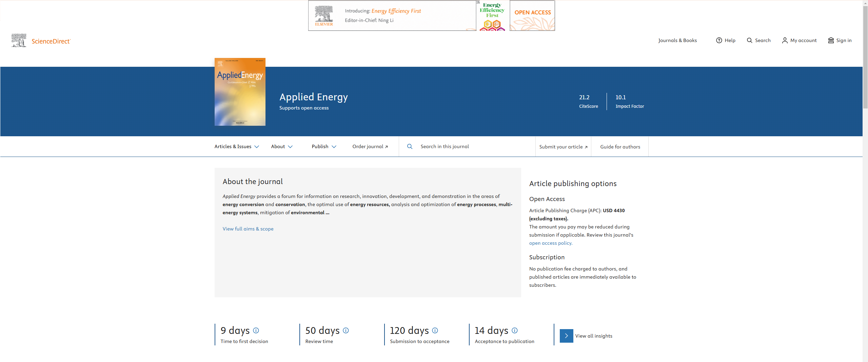Click the Search magnifier icon in header
This screenshot has width=868, height=362.
click(x=749, y=40)
